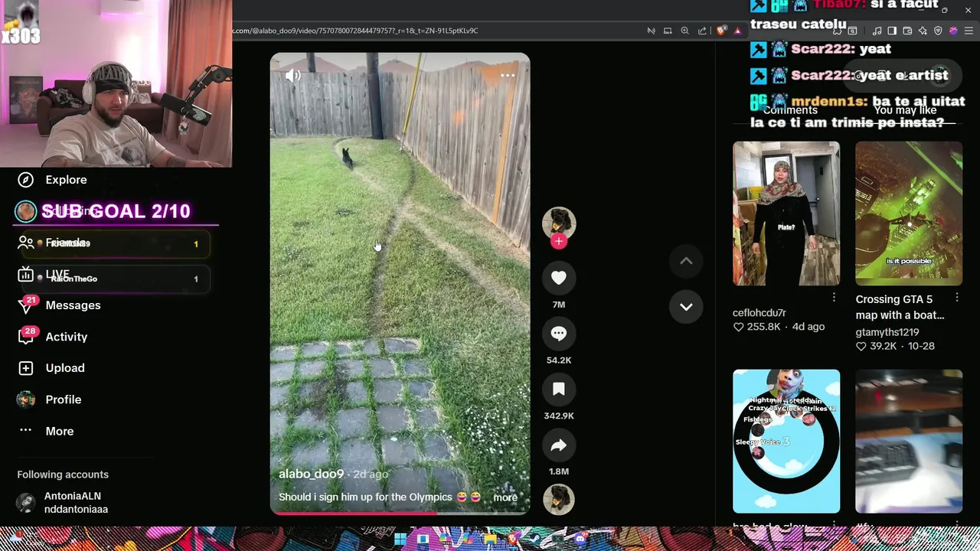Open the ceflohcdu7r author link

point(759,312)
